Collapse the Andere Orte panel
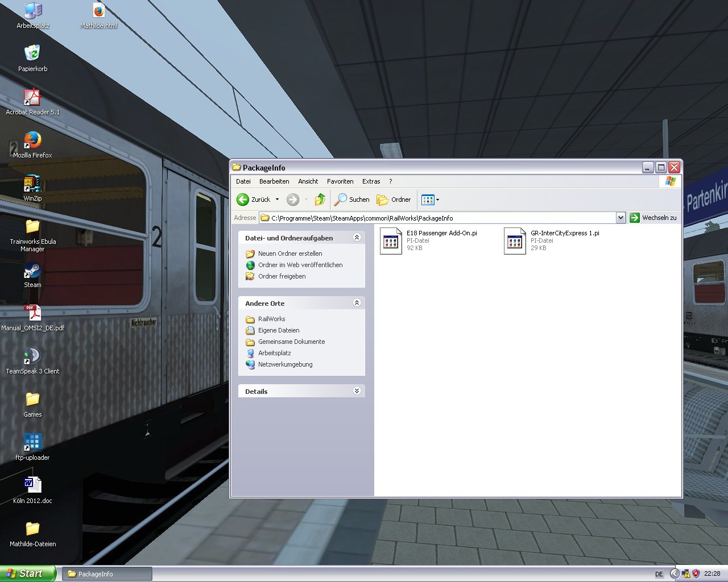The width and height of the screenshot is (728, 582). click(x=357, y=303)
